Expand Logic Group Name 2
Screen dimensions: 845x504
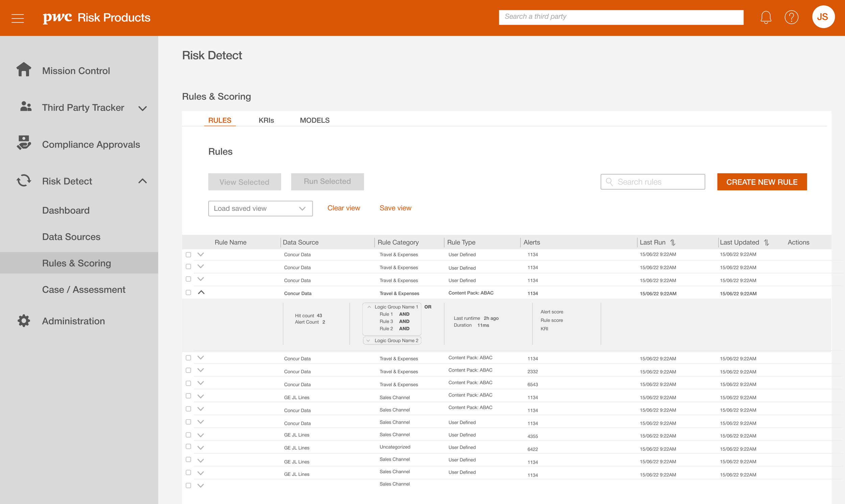368,341
